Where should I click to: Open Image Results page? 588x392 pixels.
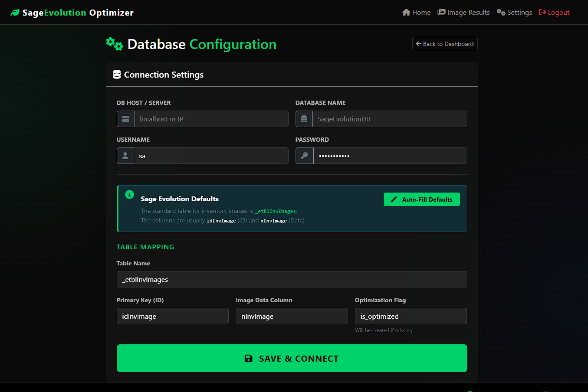click(x=463, y=13)
